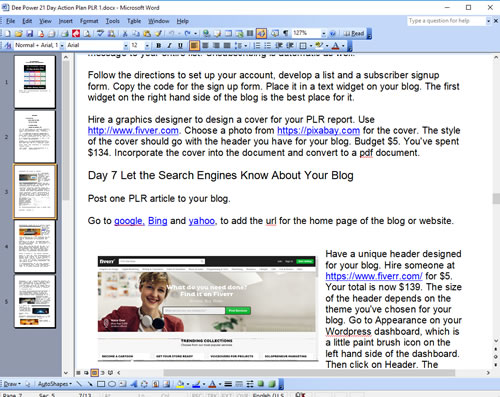Image resolution: width=500 pixels, height=397 pixels.
Task: Toggle Bold formatting button
Action: tap(159, 46)
